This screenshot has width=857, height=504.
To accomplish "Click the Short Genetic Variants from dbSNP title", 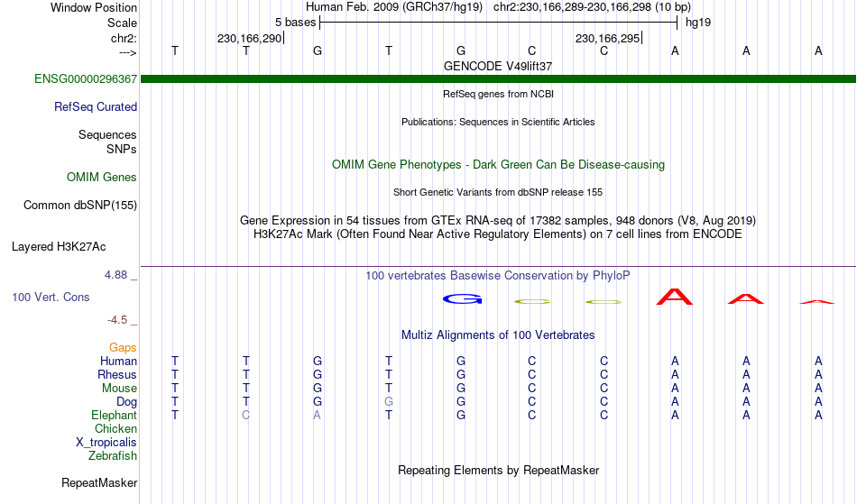I will (498, 192).
